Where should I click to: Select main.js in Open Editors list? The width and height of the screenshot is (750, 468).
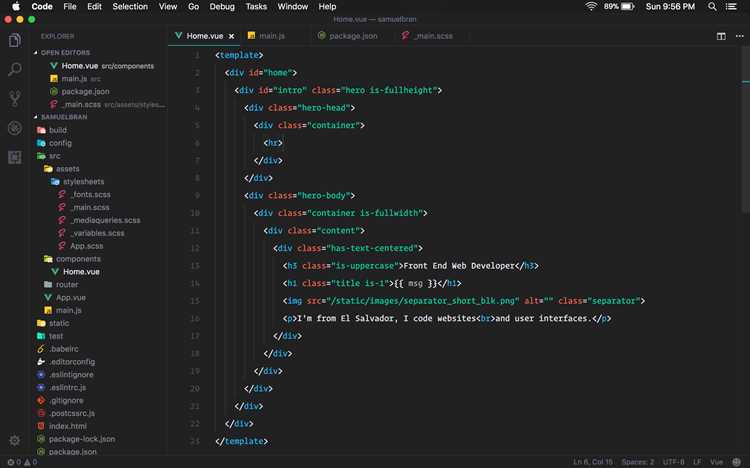pyautogui.click(x=75, y=79)
